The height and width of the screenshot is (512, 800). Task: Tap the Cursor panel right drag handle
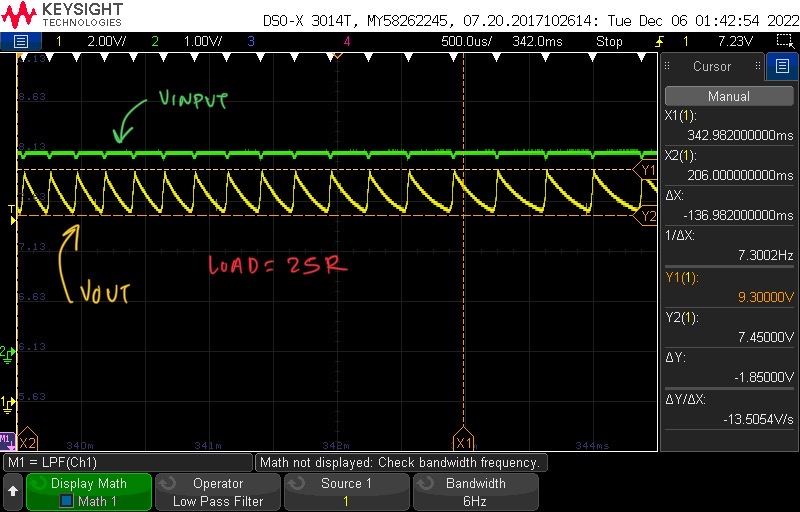[758, 66]
